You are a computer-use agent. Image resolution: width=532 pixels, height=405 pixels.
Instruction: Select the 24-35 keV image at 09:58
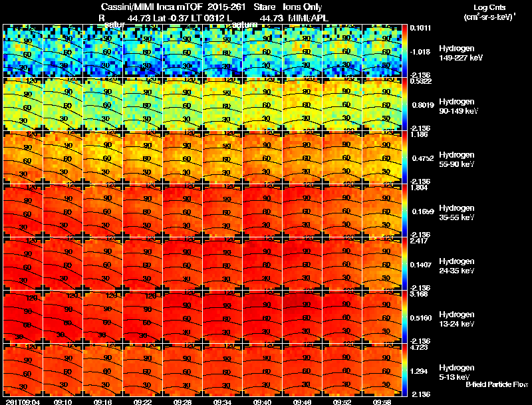pos(382,264)
